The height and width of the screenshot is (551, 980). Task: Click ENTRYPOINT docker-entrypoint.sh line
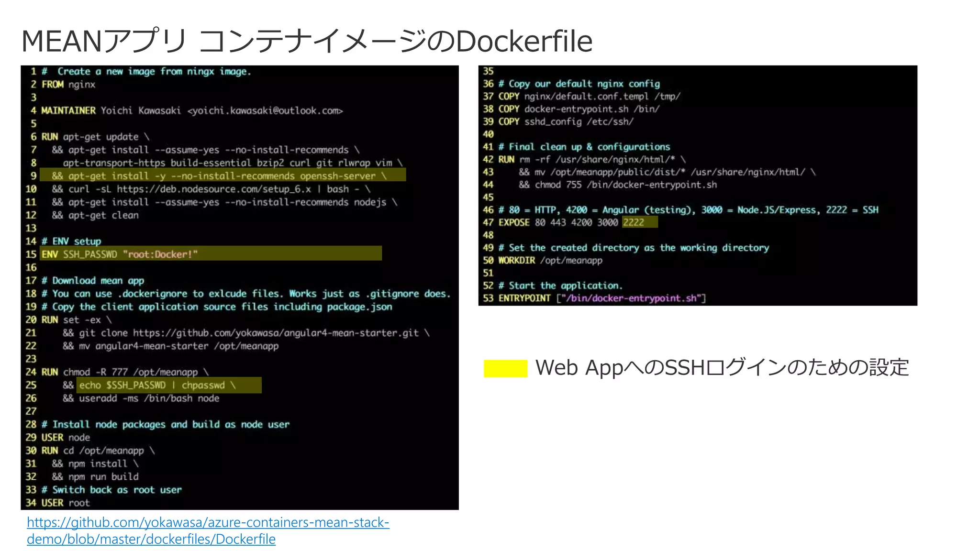[x=602, y=298]
